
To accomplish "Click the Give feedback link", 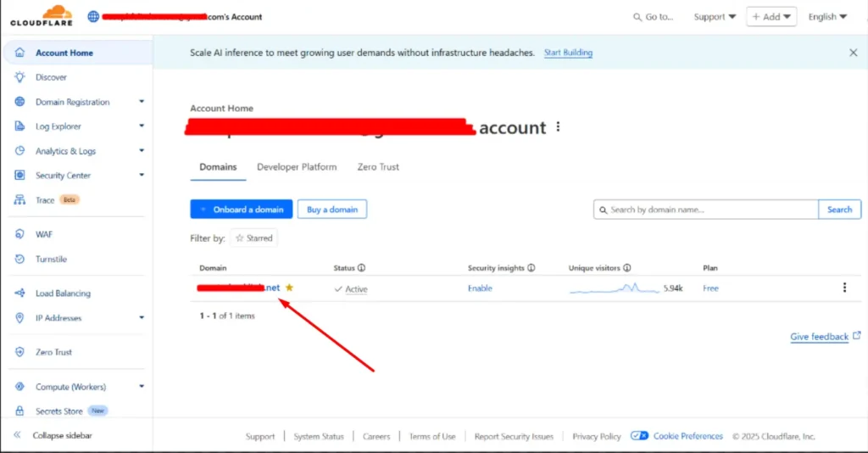I will 819,337.
